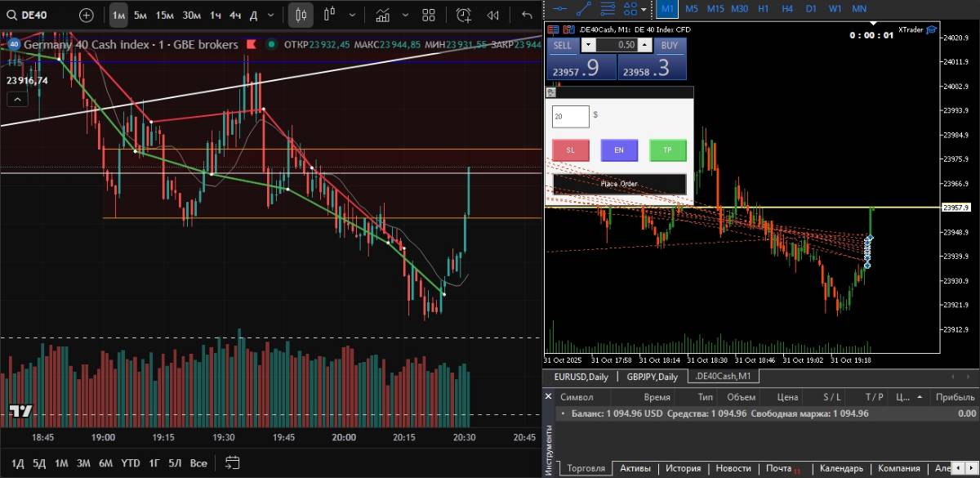Image resolution: width=980 pixels, height=478 pixels.
Task: Click the add symbol plus icon
Action: 86,15
